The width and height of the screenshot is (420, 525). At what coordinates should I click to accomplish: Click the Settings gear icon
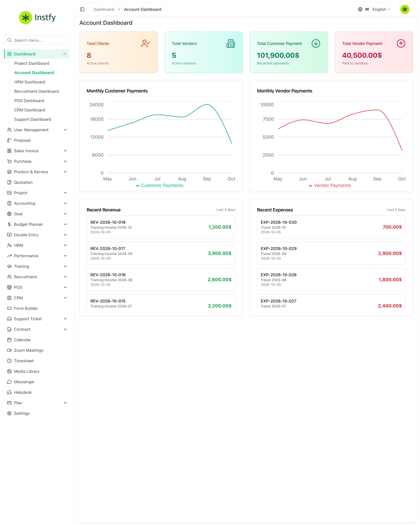(x=9, y=413)
